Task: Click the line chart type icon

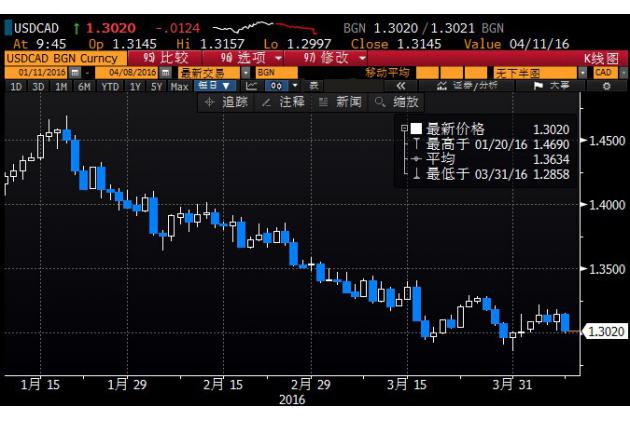Action: pos(252,87)
